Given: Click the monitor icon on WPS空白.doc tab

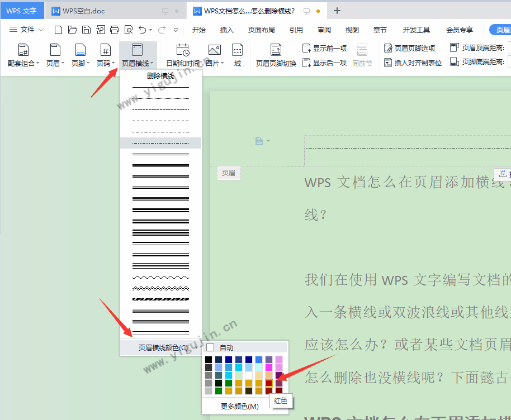Looking at the screenshot, I should click(x=165, y=11).
